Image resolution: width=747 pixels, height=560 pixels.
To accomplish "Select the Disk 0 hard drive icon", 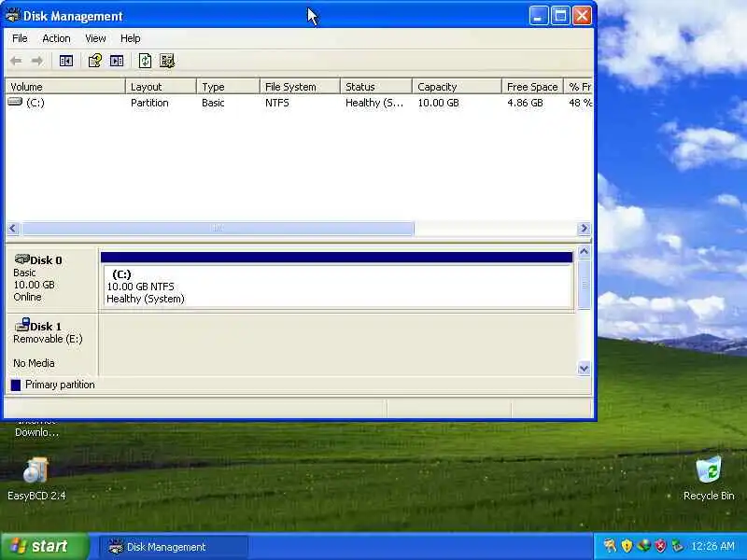I will coord(21,259).
